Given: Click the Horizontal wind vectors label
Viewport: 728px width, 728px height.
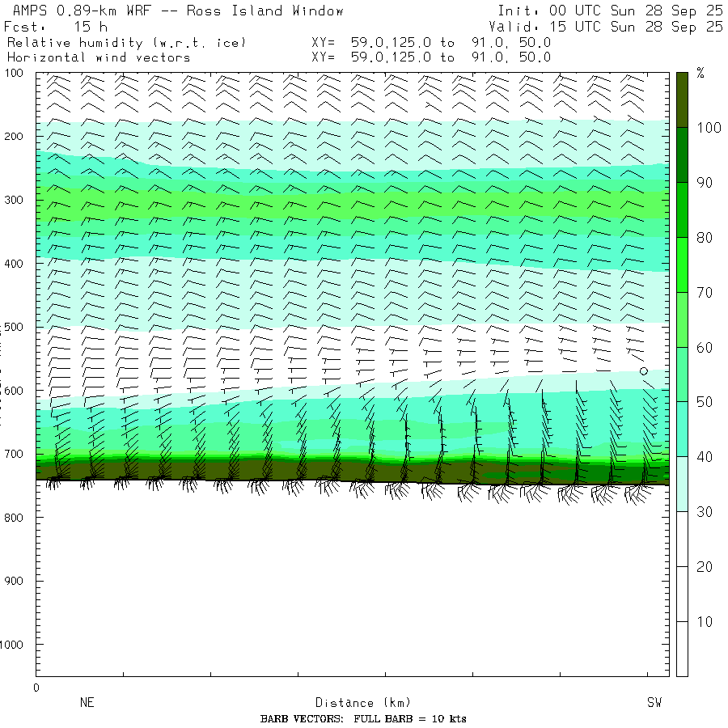Looking at the screenshot, I should [x=99, y=57].
